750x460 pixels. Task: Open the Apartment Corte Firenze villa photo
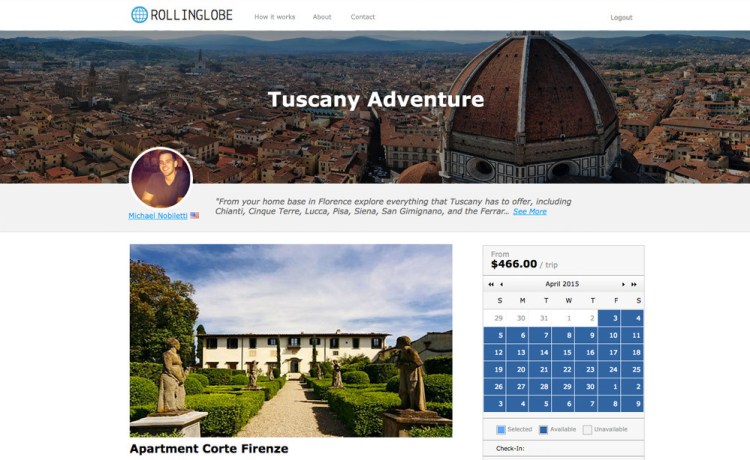(x=291, y=340)
